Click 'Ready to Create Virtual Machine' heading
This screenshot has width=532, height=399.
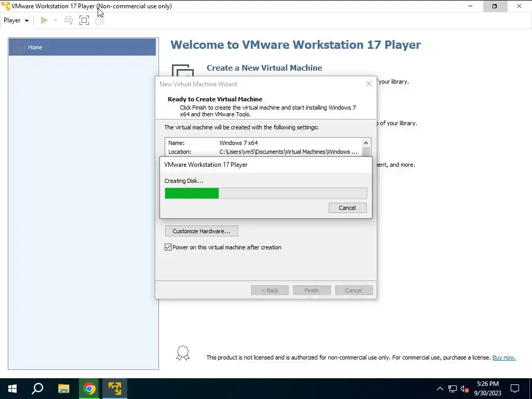coord(215,99)
